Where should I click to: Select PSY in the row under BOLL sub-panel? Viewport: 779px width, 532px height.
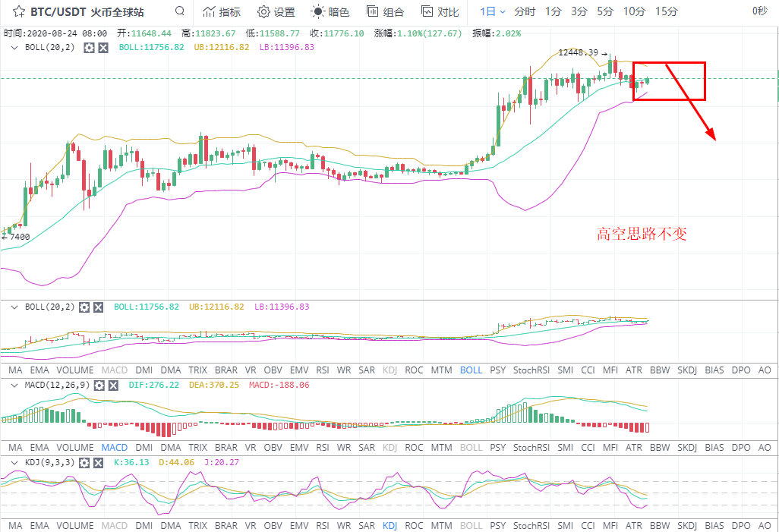click(498, 370)
